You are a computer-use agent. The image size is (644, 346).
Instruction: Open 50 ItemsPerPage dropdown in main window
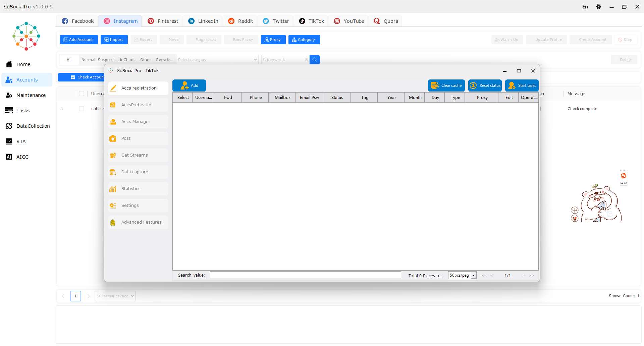[115, 296]
